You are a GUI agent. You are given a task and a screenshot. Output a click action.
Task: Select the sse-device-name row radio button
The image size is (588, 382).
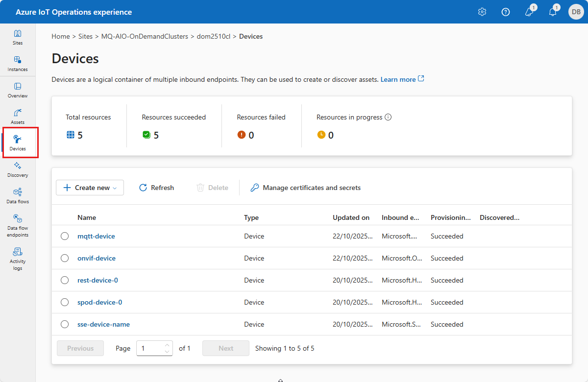click(x=65, y=325)
